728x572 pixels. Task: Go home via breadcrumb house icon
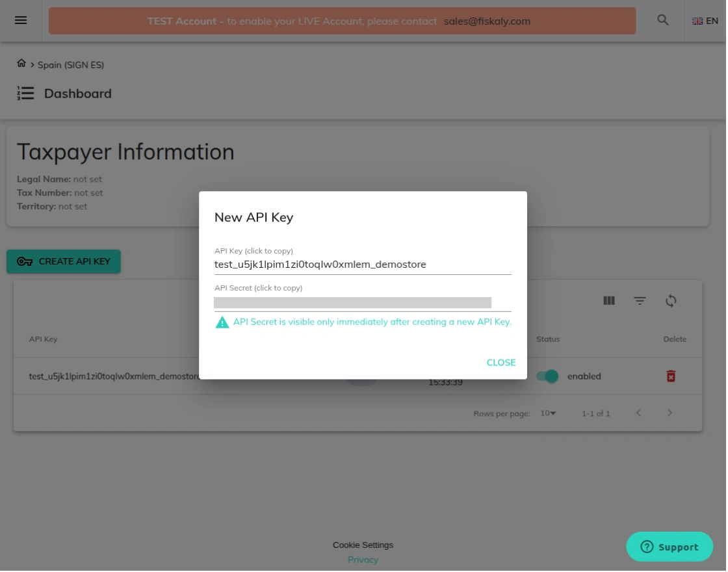[x=21, y=63]
